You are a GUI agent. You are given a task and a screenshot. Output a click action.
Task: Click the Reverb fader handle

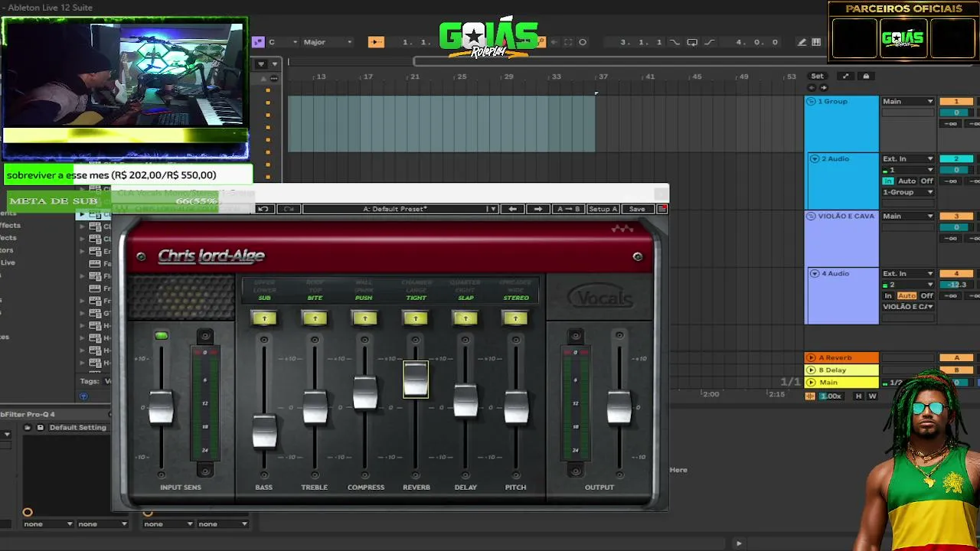coord(416,380)
